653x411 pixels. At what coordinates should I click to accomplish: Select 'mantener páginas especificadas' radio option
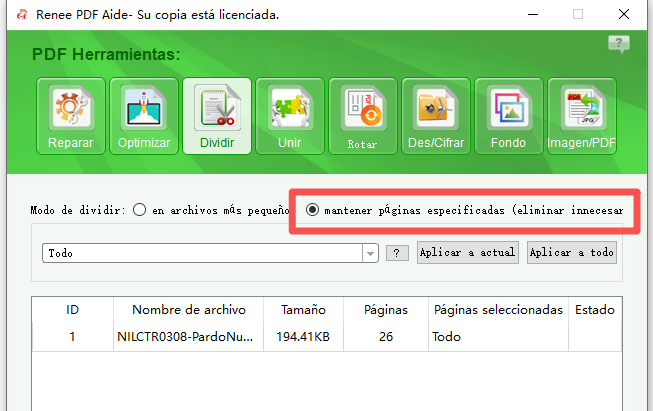pyautogui.click(x=312, y=210)
